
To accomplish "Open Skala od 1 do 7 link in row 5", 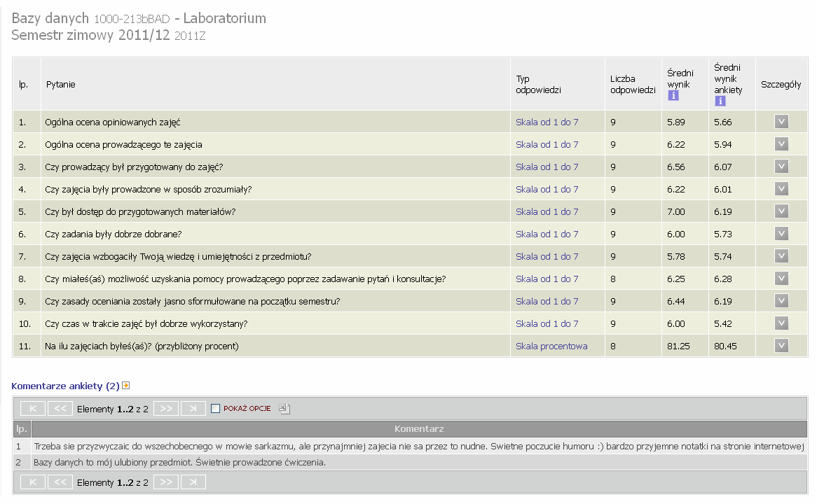I will coord(547,212).
